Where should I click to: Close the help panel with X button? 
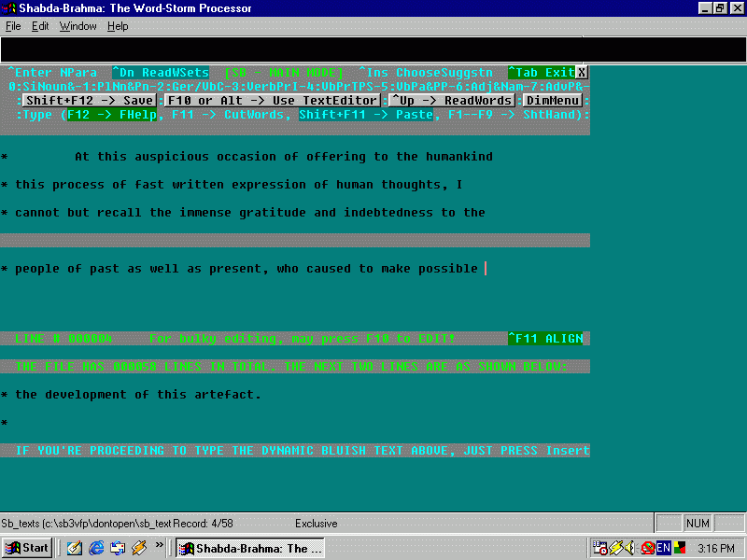tap(581, 73)
